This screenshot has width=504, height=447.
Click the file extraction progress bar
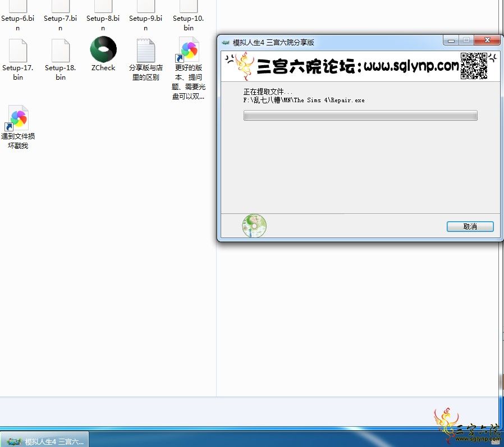point(360,116)
